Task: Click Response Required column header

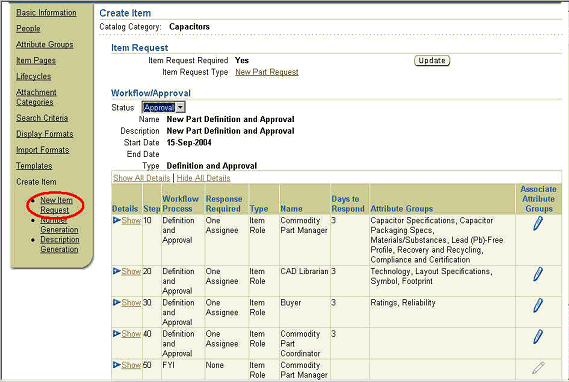Action: [224, 204]
